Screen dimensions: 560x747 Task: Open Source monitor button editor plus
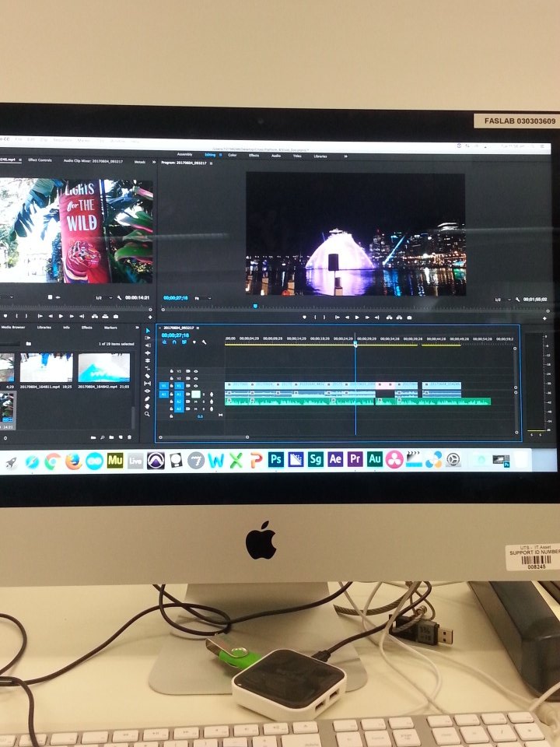point(150,317)
